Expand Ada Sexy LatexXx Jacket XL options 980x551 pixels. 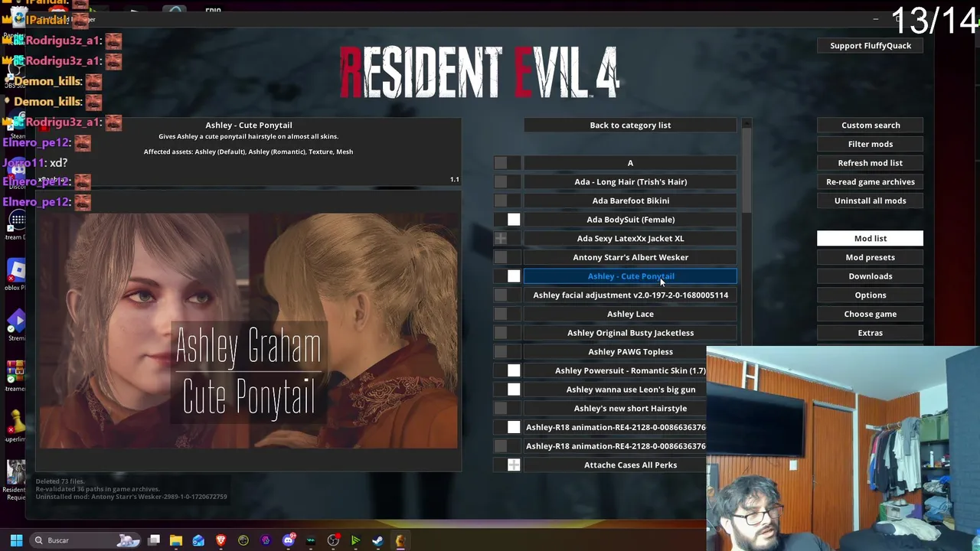click(501, 239)
